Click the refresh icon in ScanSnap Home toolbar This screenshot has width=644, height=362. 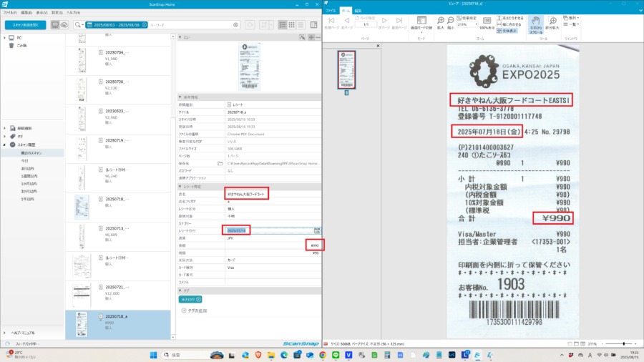250,25
